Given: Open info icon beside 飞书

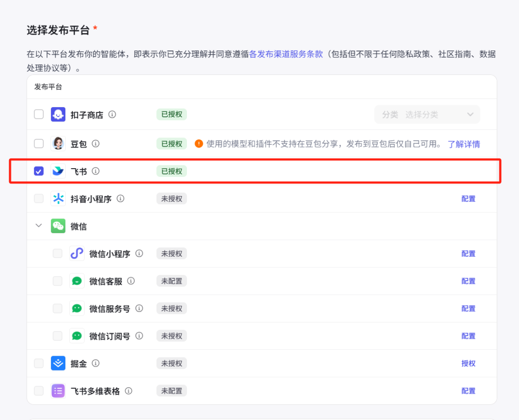Looking at the screenshot, I should [96, 171].
